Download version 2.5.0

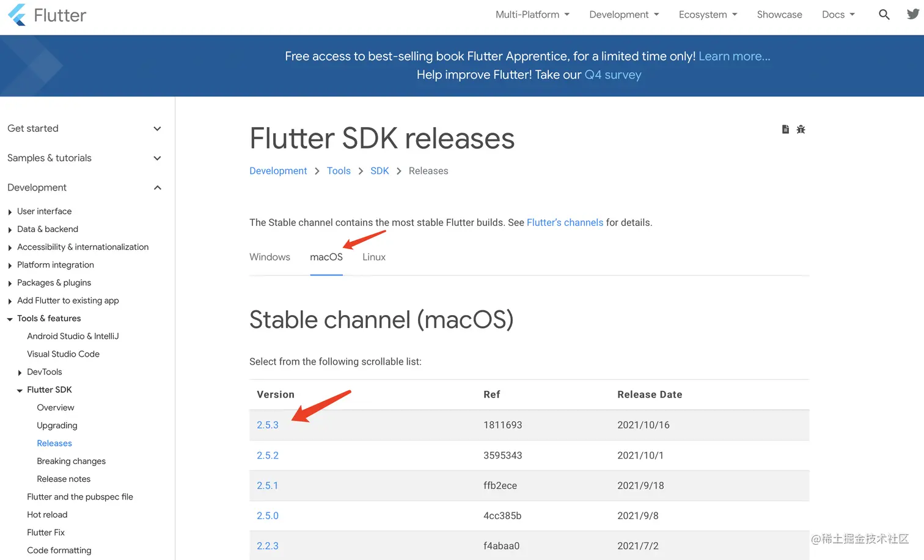(x=268, y=515)
